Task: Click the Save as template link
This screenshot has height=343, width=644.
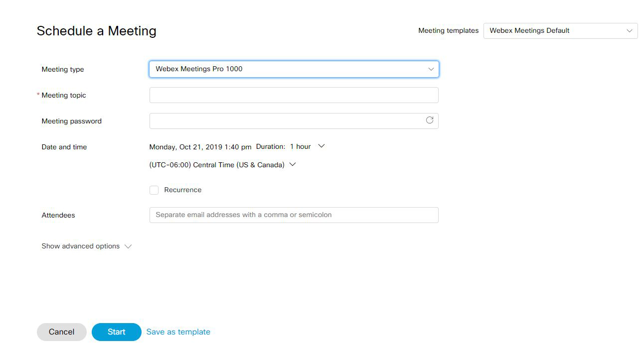Action: point(178,332)
